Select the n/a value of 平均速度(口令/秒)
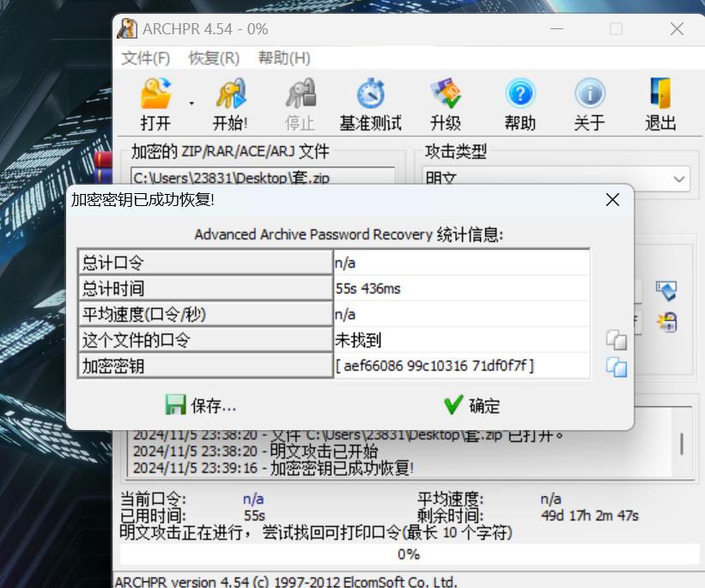The height and width of the screenshot is (588, 705). [x=462, y=314]
